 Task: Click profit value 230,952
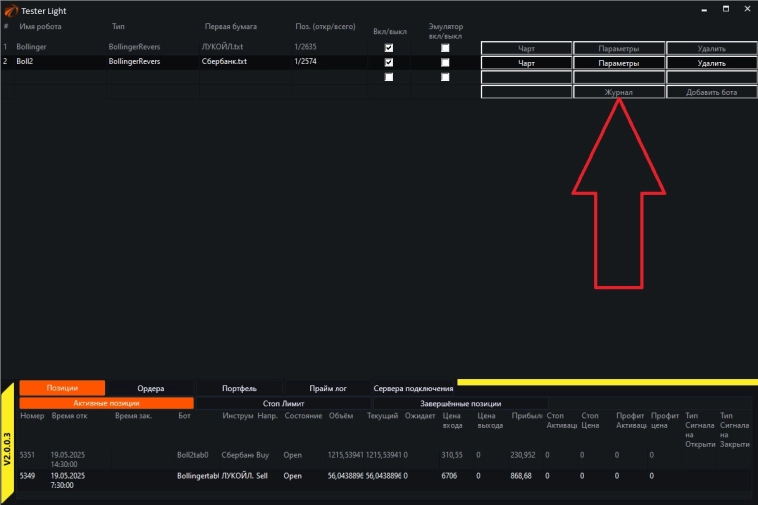tap(523, 455)
